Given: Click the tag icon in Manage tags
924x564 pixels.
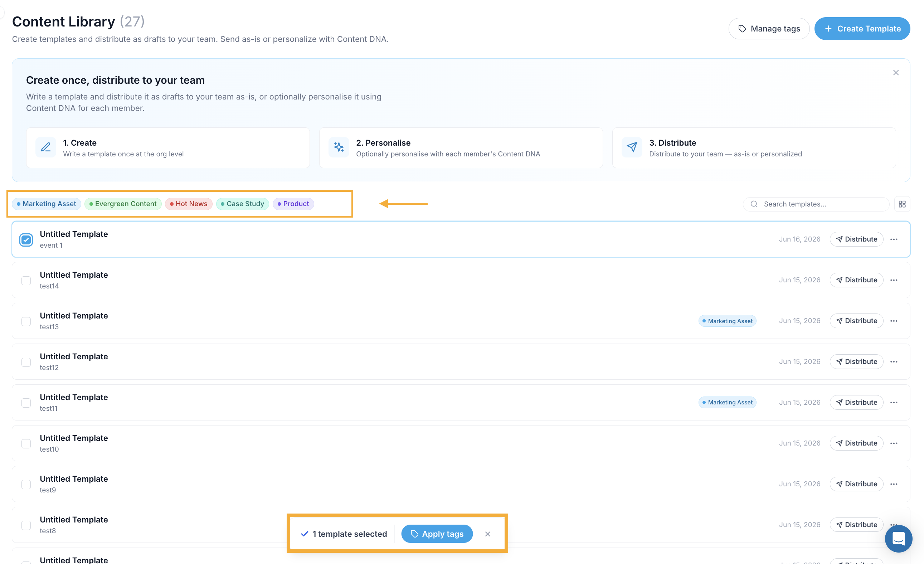Looking at the screenshot, I should click(x=742, y=29).
